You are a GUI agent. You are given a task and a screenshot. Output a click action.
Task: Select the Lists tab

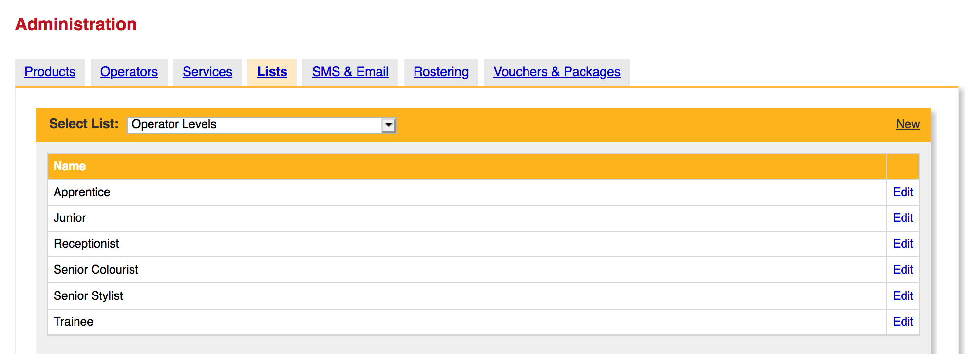coord(272,72)
